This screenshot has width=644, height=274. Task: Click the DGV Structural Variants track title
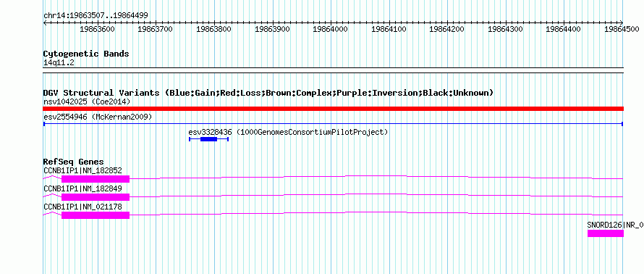(268, 93)
